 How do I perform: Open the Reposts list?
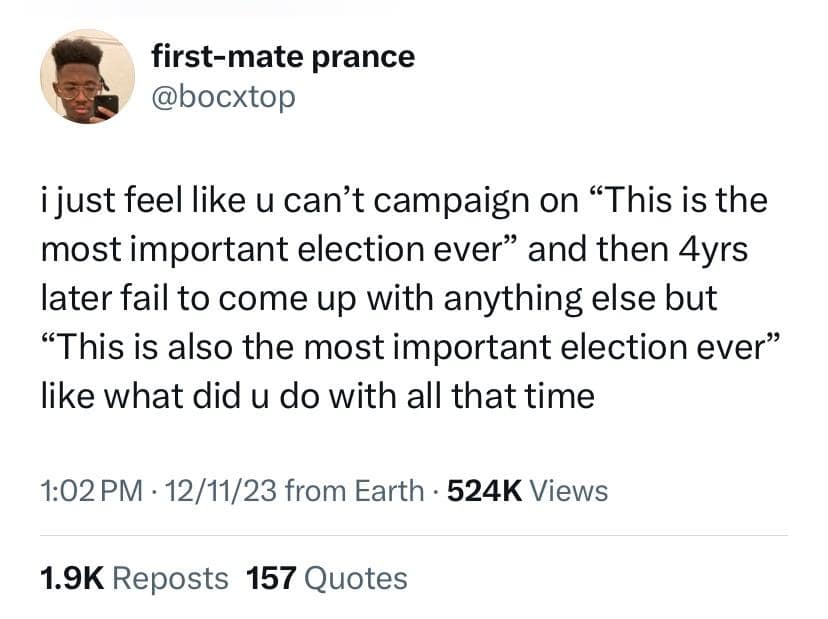tap(171, 578)
